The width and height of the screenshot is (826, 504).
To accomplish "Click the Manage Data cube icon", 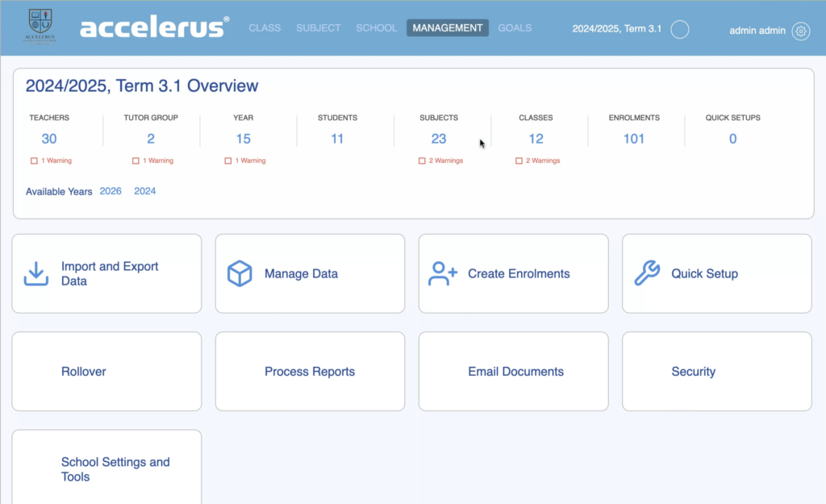I will point(240,274).
